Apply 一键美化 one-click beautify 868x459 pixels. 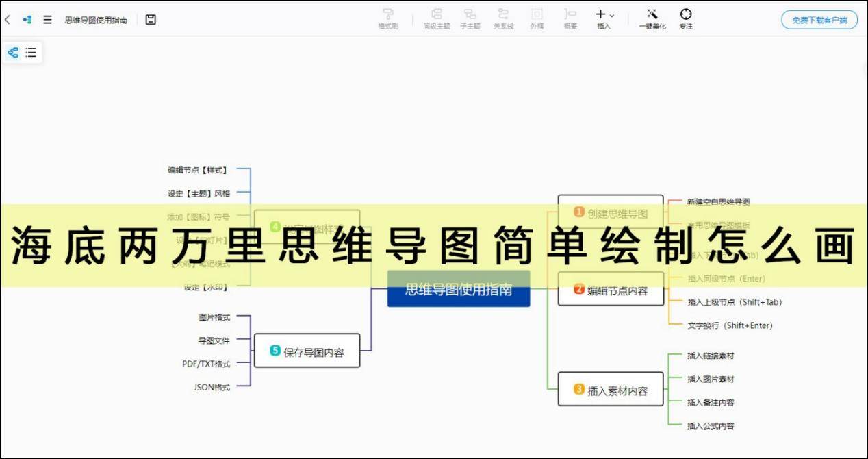(652, 19)
